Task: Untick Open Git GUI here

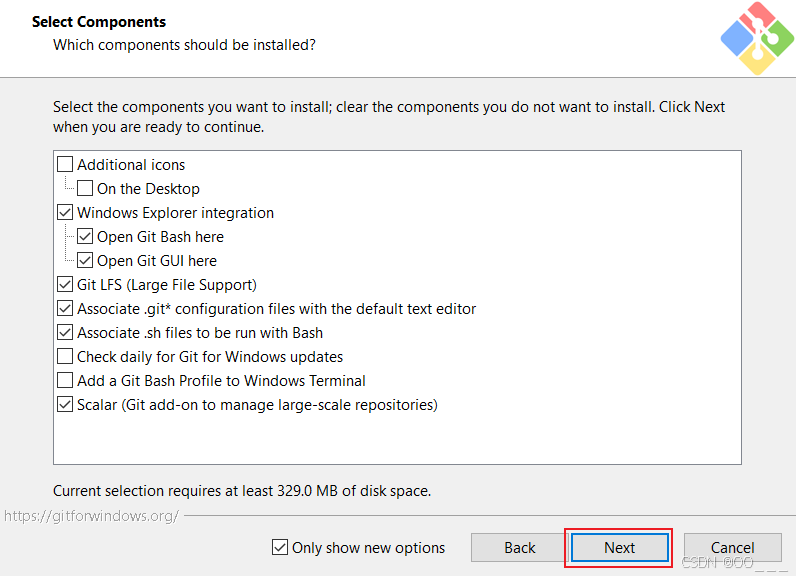Action: pyautogui.click(x=85, y=261)
